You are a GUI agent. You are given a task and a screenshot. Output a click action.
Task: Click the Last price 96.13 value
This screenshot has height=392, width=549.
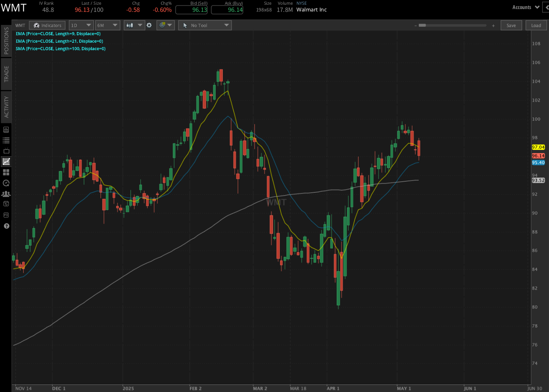[x=82, y=10]
